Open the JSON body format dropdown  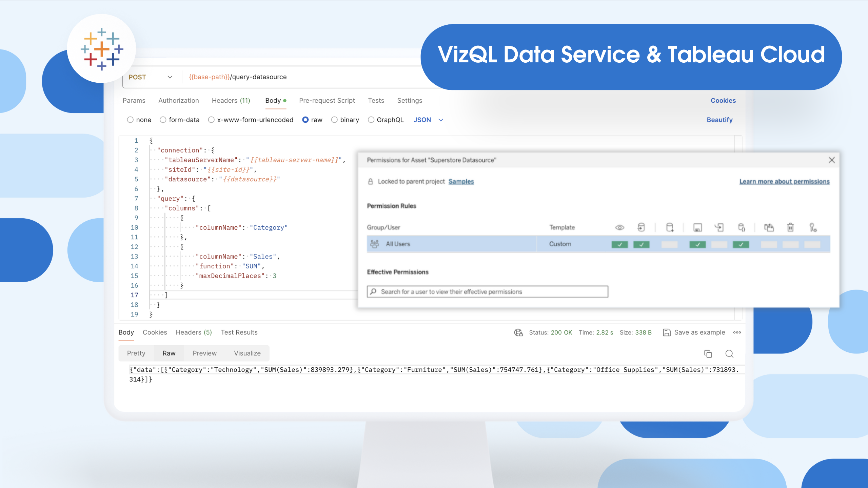428,120
